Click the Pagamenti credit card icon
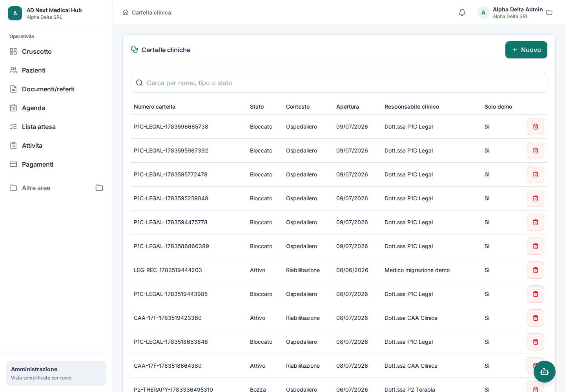Image resolution: width=565 pixels, height=392 pixels. pos(13,164)
